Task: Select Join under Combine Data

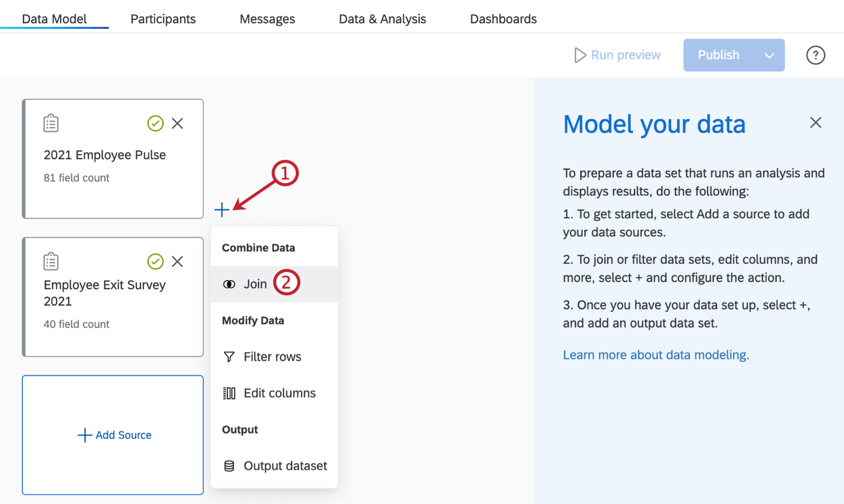Action: pyautogui.click(x=255, y=283)
